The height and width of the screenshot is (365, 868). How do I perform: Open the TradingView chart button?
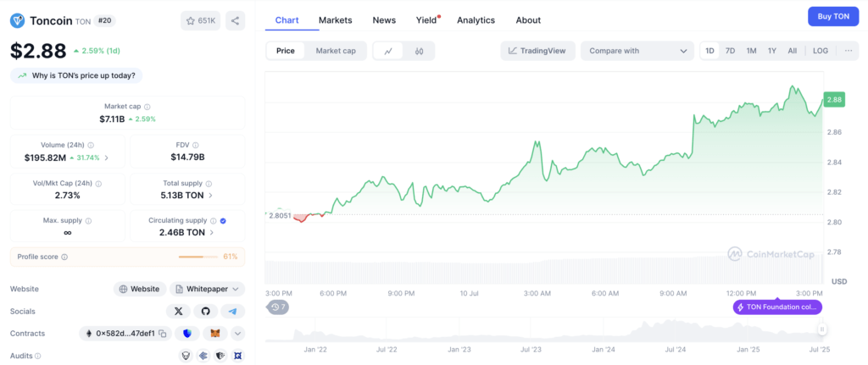point(538,51)
